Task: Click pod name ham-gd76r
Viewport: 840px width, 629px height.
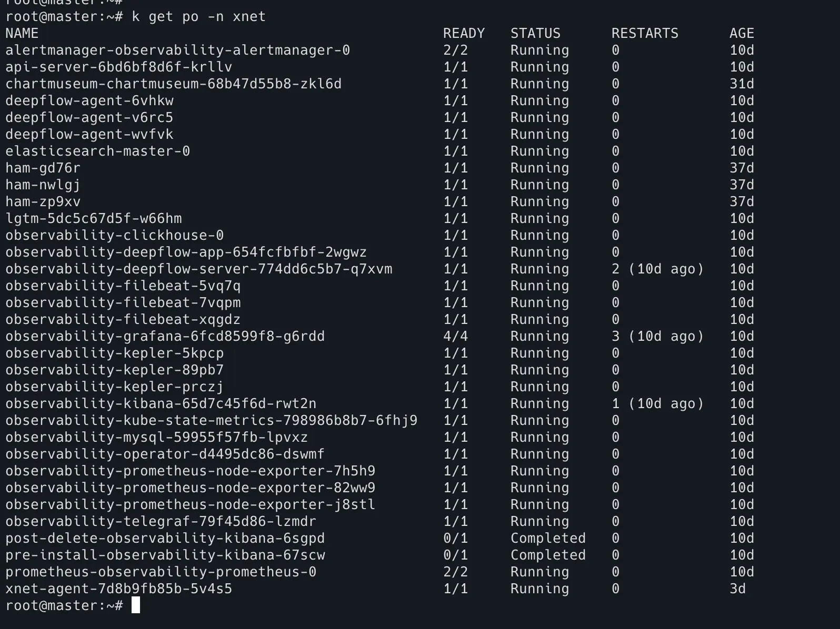Action: point(43,168)
